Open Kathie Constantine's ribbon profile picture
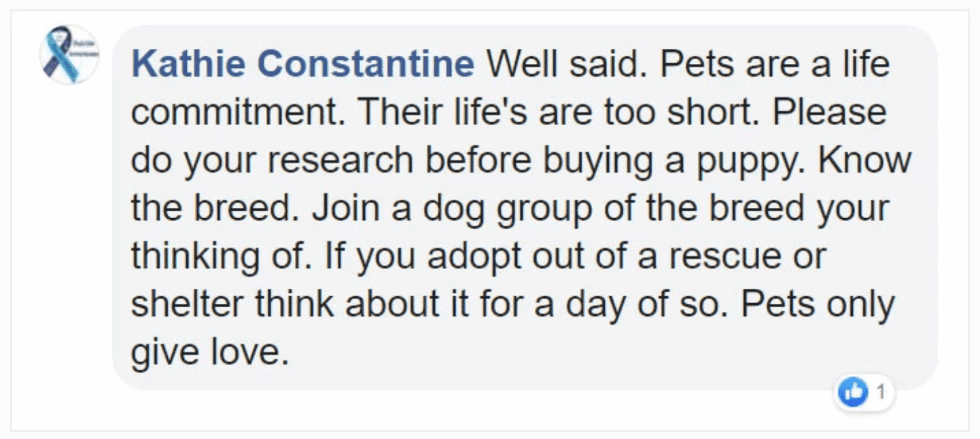 point(69,54)
